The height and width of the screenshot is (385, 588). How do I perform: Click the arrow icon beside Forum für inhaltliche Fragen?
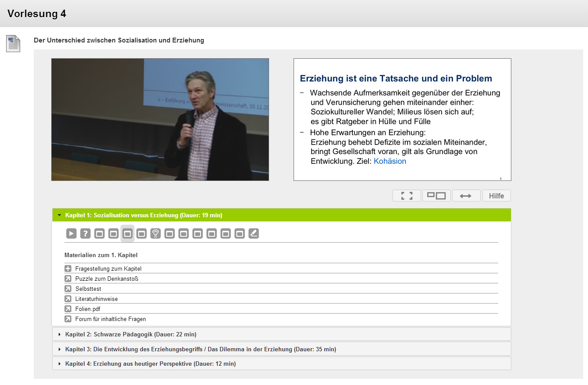coord(68,319)
